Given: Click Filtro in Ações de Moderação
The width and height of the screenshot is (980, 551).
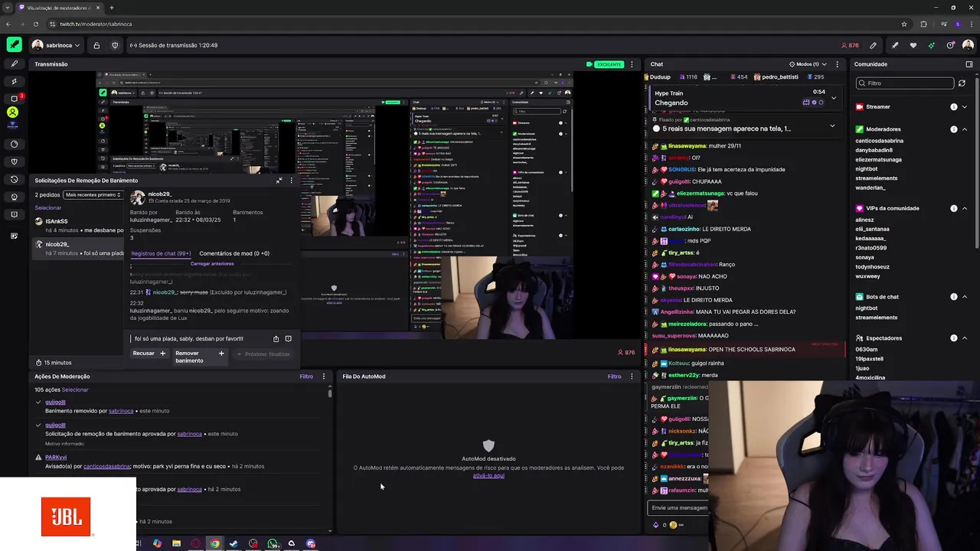Looking at the screenshot, I should pos(306,377).
